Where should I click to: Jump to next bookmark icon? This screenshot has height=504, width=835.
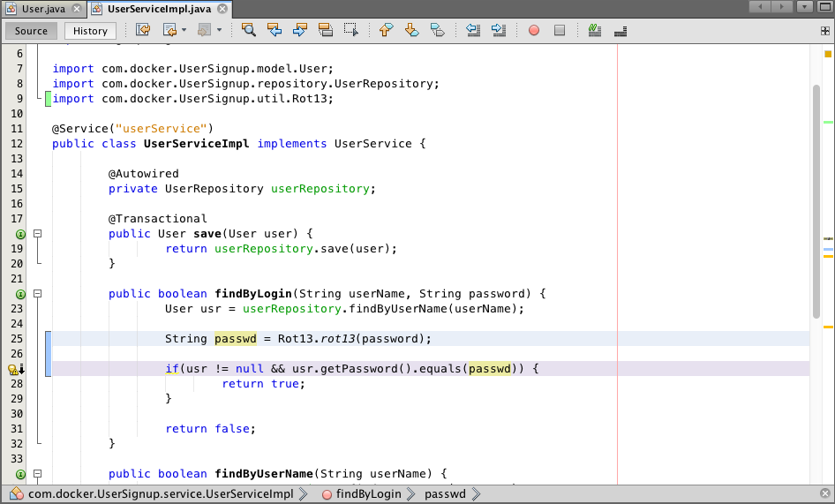(411, 30)
